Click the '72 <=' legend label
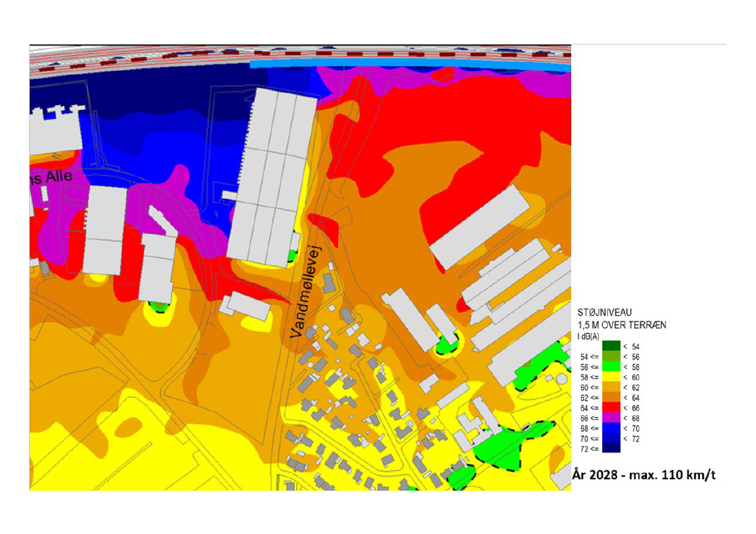Viewport: 756px width, 534px height. point(589,449)
